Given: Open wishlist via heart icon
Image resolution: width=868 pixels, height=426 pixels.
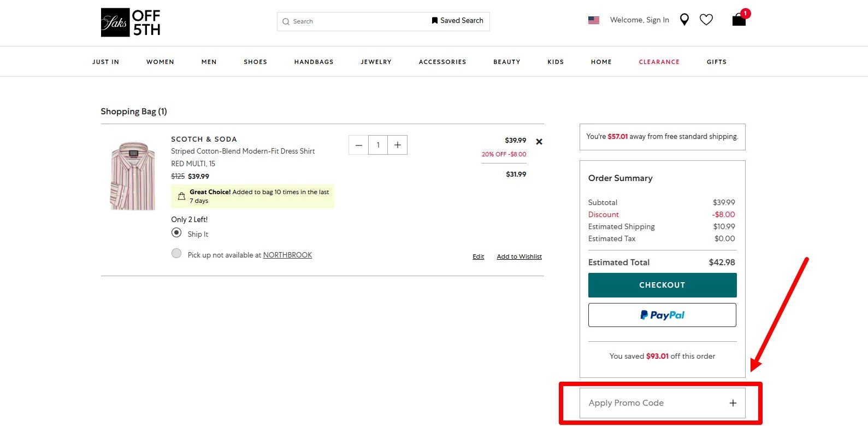Looking at the screenshot, I should click(x=706, y=20).
